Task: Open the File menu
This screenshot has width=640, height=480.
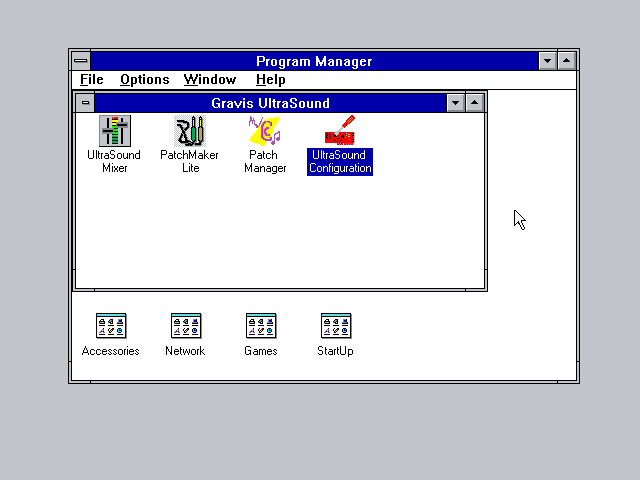Action: (92, 80)
